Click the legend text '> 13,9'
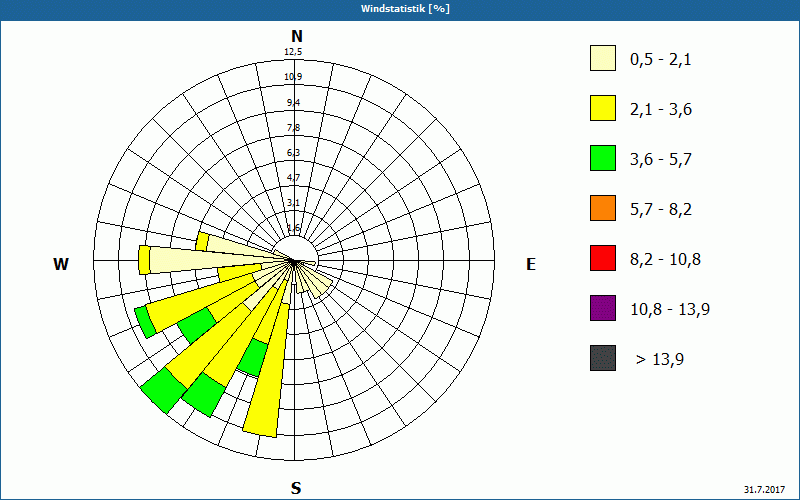 pyautogui.click(x=660, y=360)
